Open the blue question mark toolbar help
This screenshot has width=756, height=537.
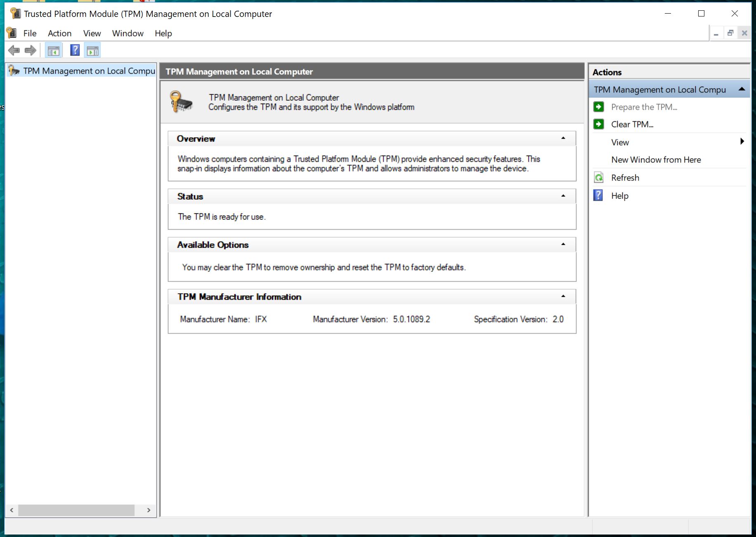(x=75, y=50)
